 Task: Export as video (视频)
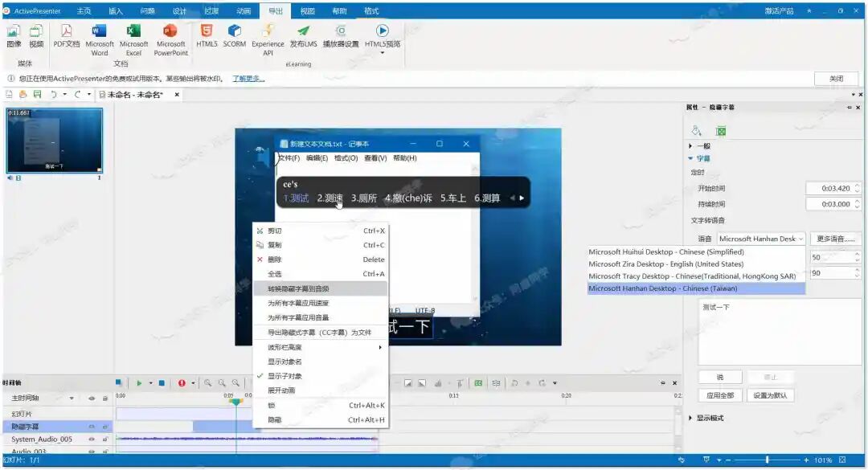click(36, 36)
